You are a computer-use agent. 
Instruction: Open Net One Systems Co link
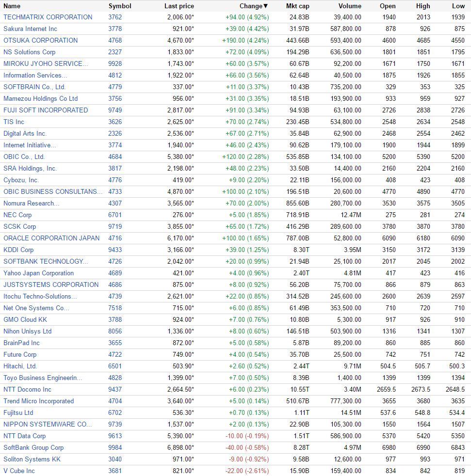(x=36, y=308)
